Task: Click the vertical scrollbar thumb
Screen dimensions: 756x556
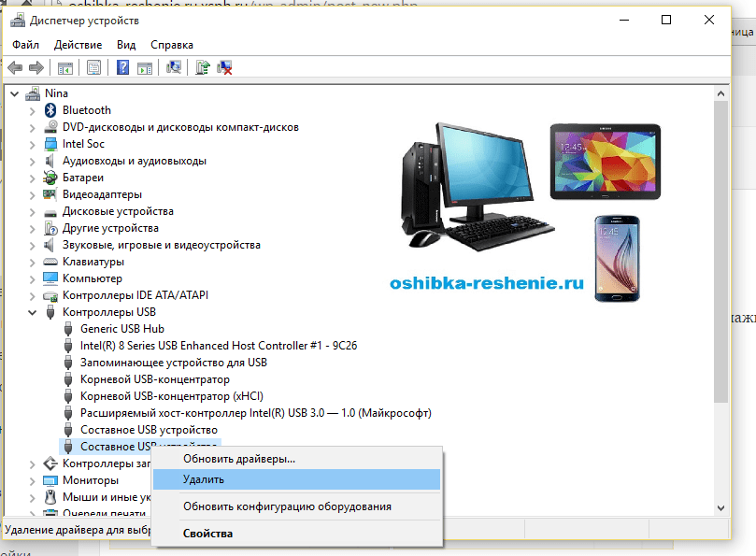Action: pos(720,251)
